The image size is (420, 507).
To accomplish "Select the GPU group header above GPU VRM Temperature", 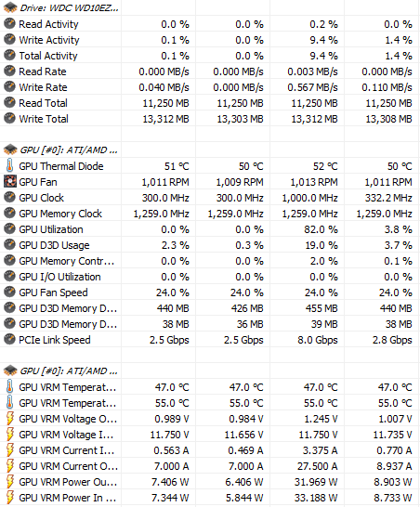I will tap(60, 370).
